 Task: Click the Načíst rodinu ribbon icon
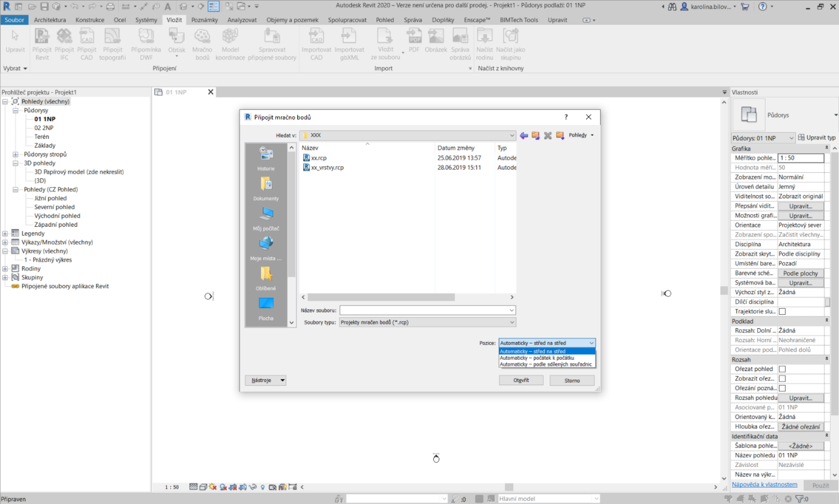[485, 45]
